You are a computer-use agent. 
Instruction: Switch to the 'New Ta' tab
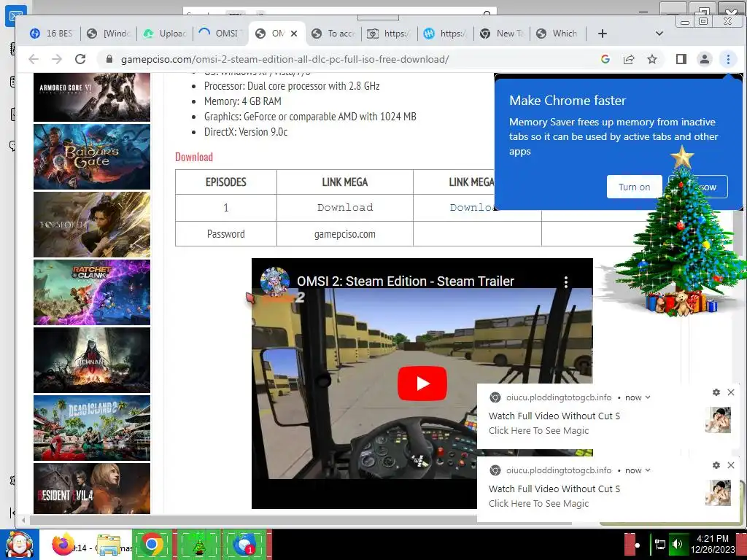coord(503,34)
